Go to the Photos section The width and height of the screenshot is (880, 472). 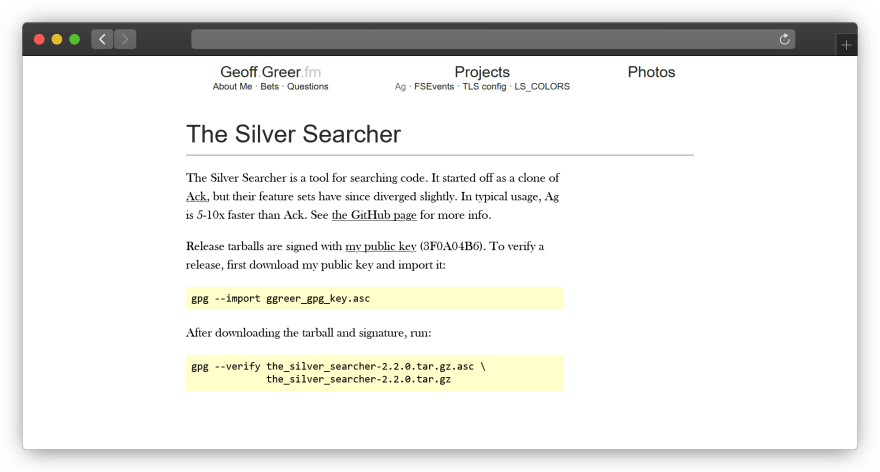[651, 72]
